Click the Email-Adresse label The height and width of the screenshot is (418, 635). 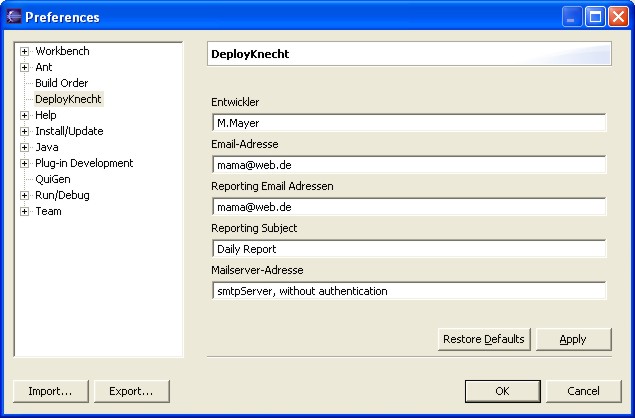pyautogui.click(x=245, y=144)
